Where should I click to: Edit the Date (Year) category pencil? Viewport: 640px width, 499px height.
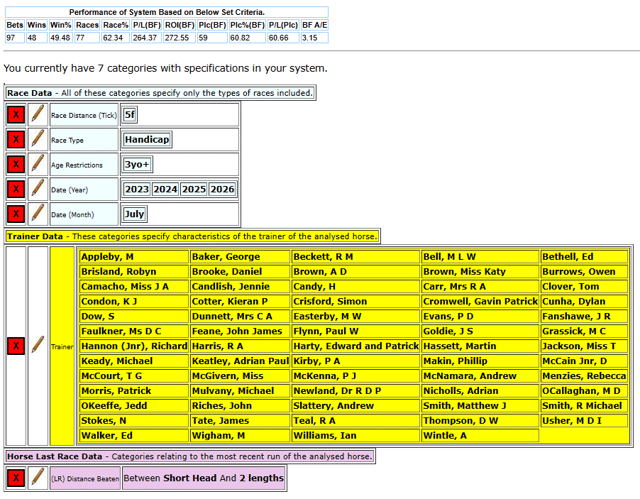click(x=38, y=189)
